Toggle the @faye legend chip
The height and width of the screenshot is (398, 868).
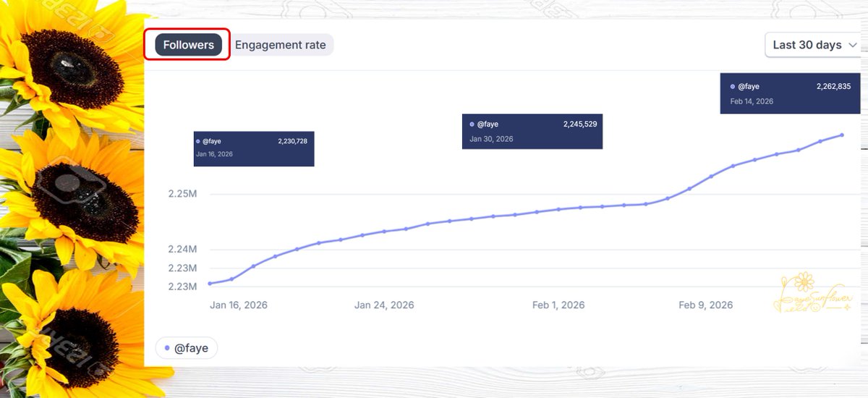(x=187, y=348)
